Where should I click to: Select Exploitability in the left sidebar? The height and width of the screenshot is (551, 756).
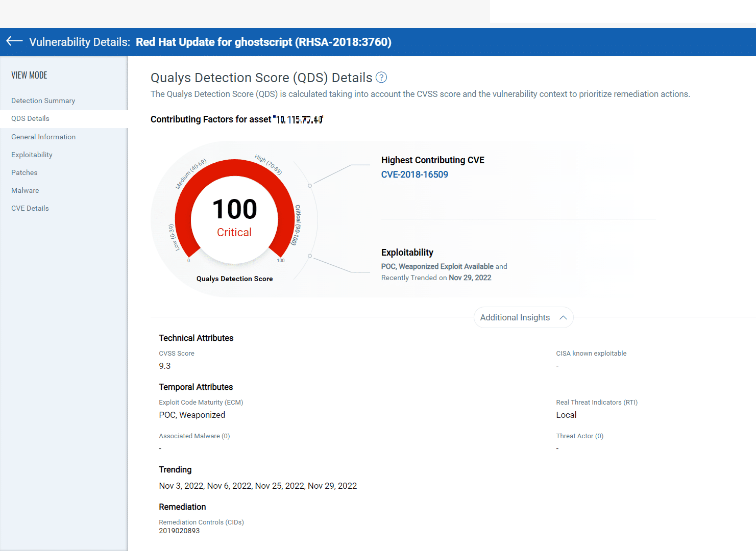coord(32,155)
